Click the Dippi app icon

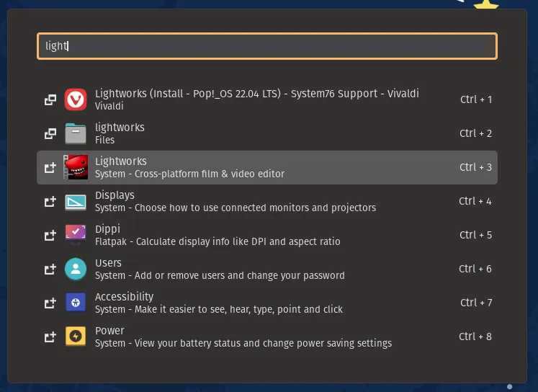point(76,234)
